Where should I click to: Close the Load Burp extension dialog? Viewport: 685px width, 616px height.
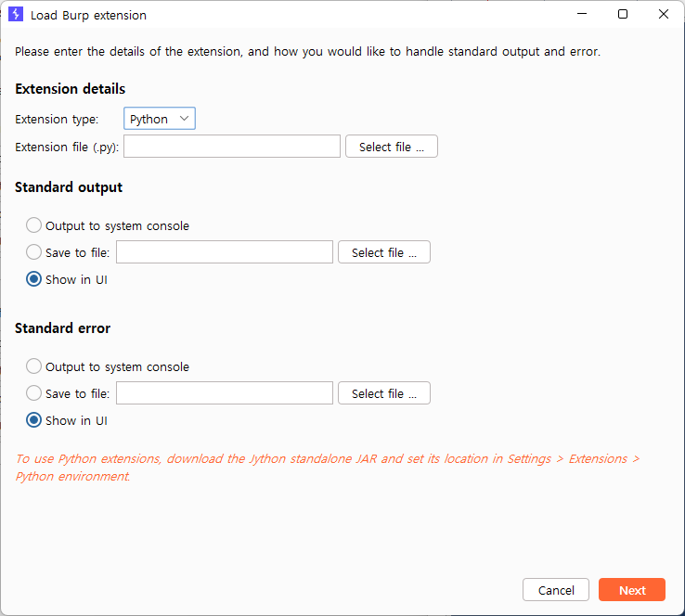pyautogui.click(x=663, y=14)
